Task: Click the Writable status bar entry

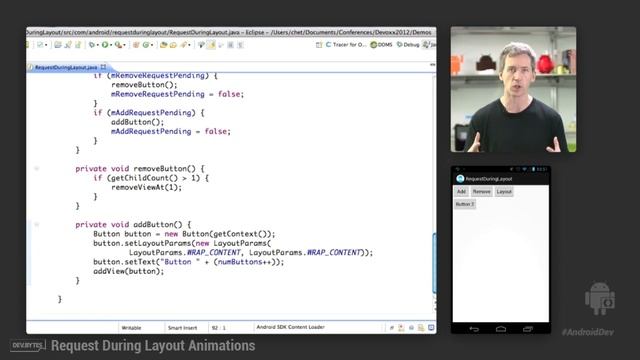Action: coord(131,328)
